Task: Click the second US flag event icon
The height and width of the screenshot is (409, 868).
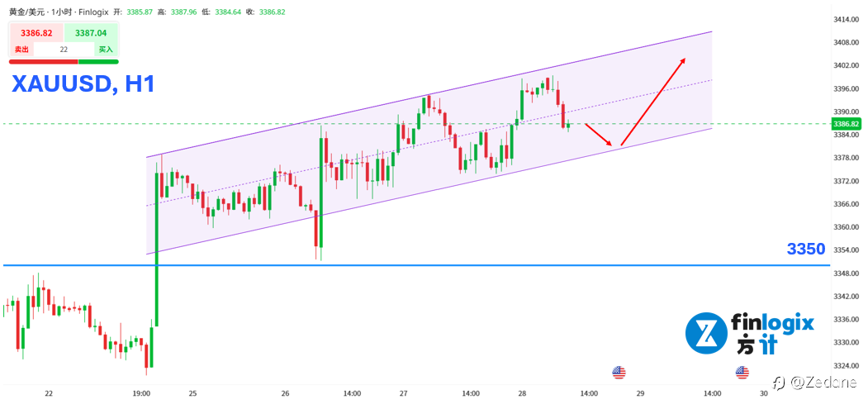Action: tap(742, 373)
